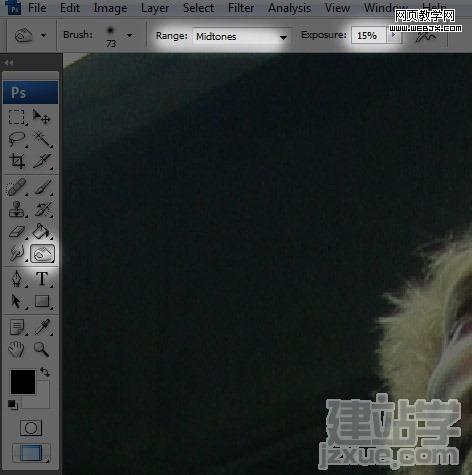The height and width of the screenshot is (475, 472).
Task: Select the Paint Bucket tool
Action: coord(42,232)
